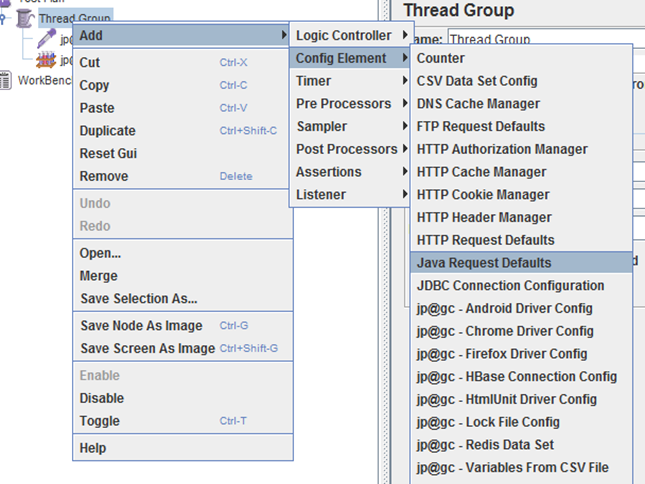The height and width of the screenshot is (484, 645).
Task: Click the WorkBench clipboard icon
Action: [6, 81]
